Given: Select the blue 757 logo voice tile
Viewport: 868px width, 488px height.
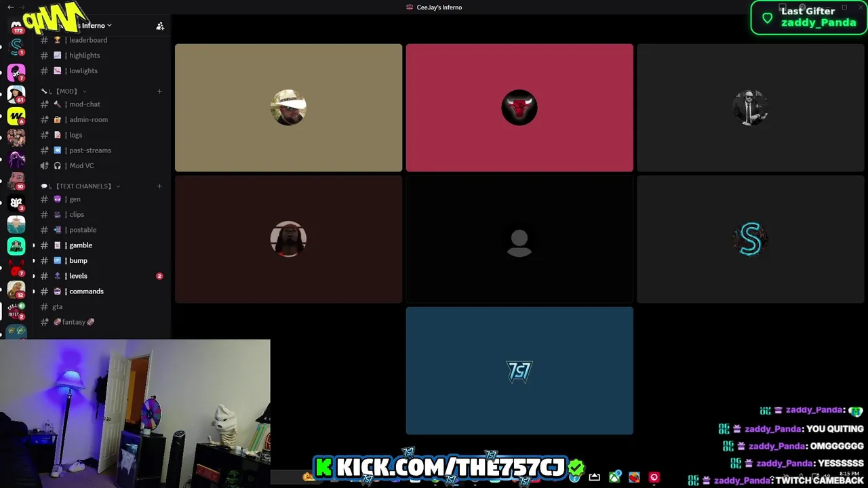Looking at the screenshot, I should pyautogui.click(x=519, y=371).
